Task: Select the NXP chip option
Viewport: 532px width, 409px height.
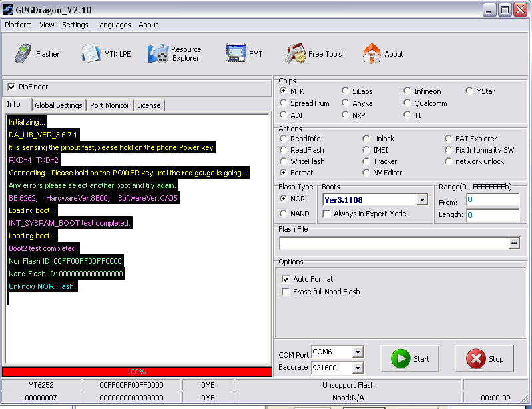Action: [x=346, y=115]
